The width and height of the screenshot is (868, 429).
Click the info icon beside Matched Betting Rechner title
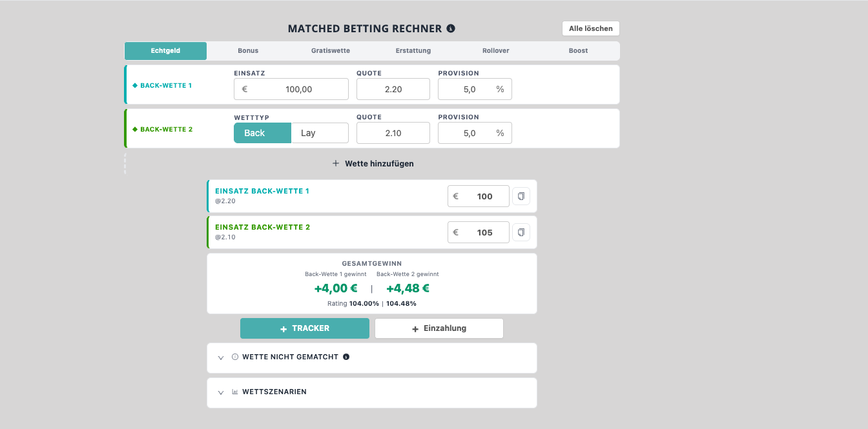point(451,28)
